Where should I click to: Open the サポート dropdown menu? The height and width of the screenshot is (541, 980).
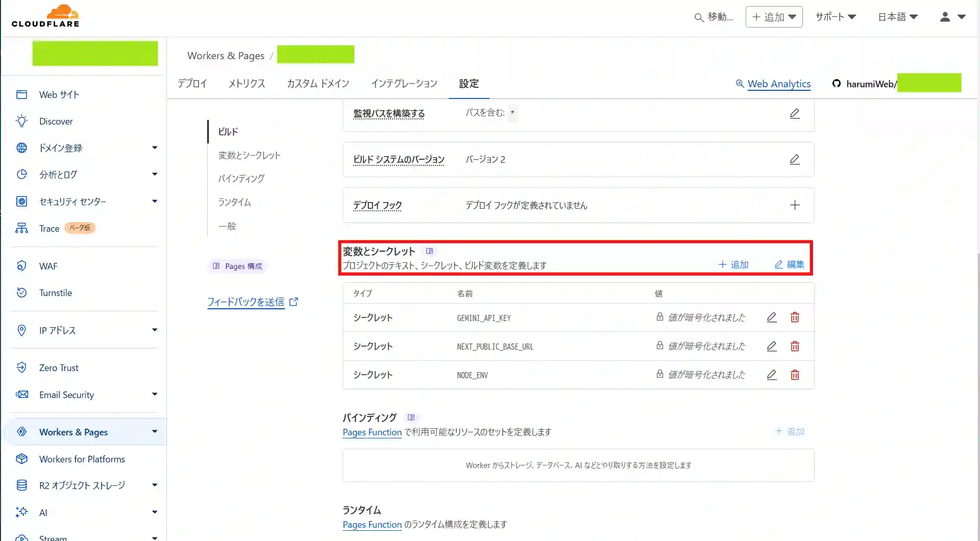tap(836, 17)
